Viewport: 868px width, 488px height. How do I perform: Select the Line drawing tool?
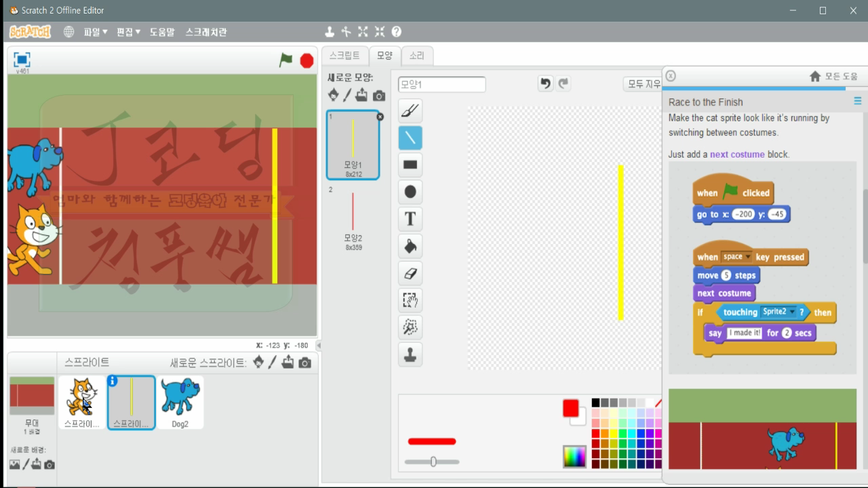click(410, 138)
